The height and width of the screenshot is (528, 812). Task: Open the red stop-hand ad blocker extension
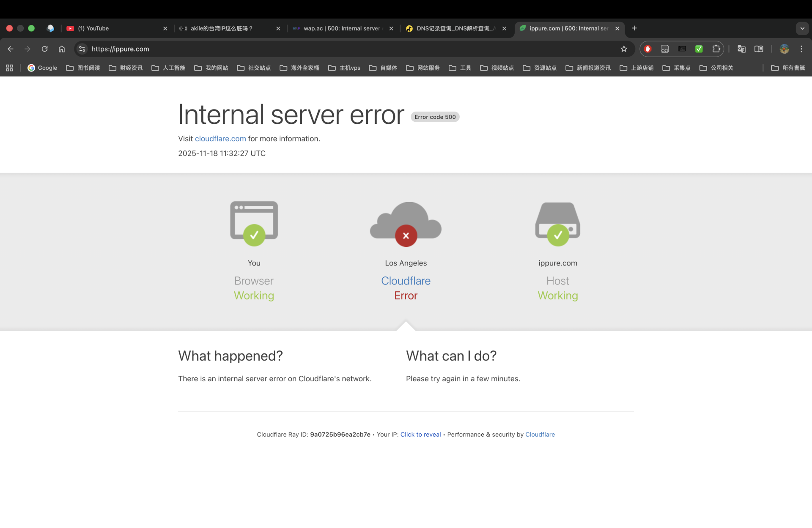coord(647,49)
